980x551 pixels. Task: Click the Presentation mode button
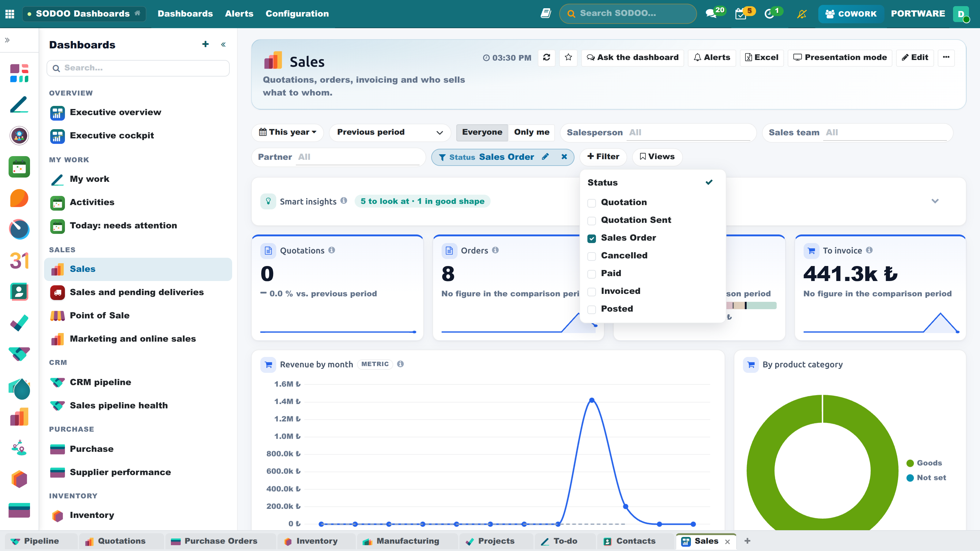click(840, 58)
